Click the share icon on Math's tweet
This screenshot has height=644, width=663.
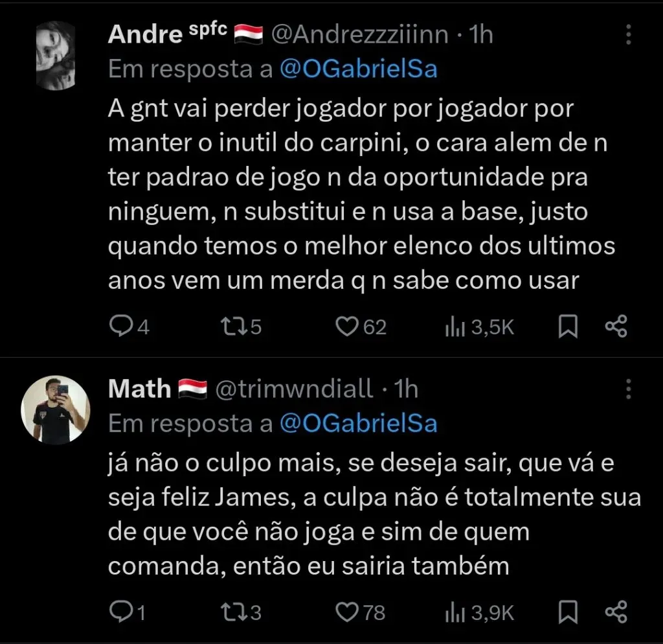(x=614, y=612)
